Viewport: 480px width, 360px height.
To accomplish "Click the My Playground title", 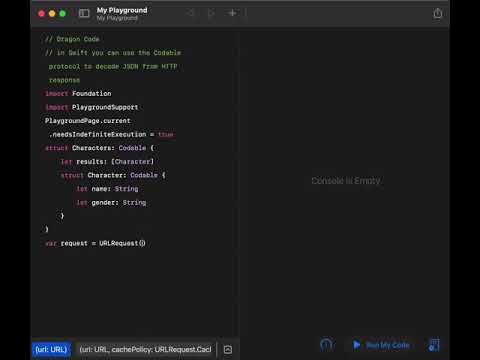I will [x=122, y=10].
